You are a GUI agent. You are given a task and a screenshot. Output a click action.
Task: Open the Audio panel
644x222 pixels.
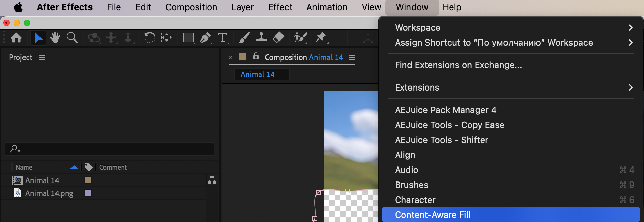pos(511,170)
